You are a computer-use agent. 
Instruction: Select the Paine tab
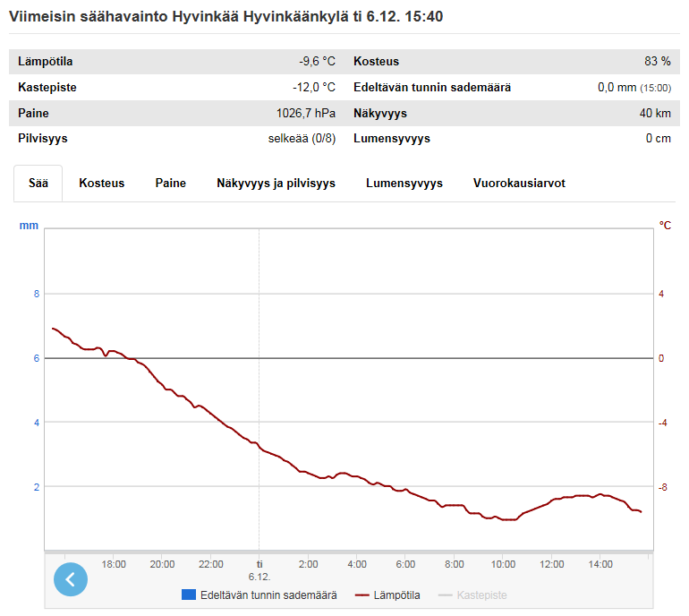171,183
